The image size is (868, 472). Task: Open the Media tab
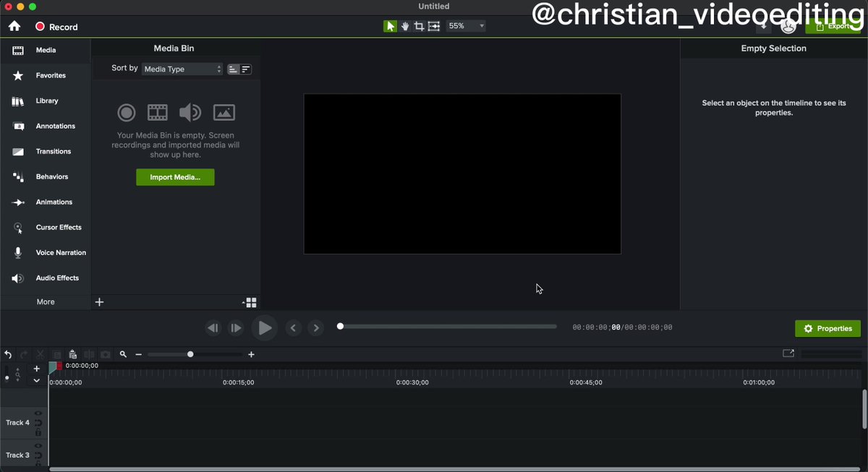[x=46, y=50]
